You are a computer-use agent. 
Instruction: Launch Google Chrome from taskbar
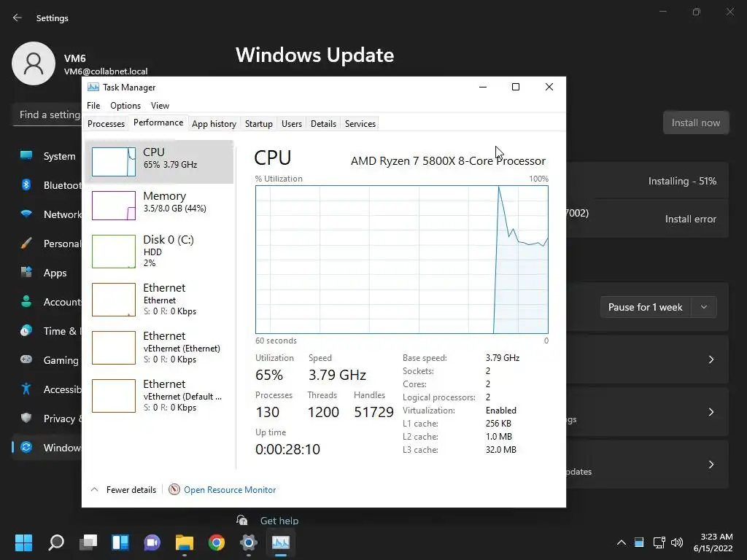(217, 542)
